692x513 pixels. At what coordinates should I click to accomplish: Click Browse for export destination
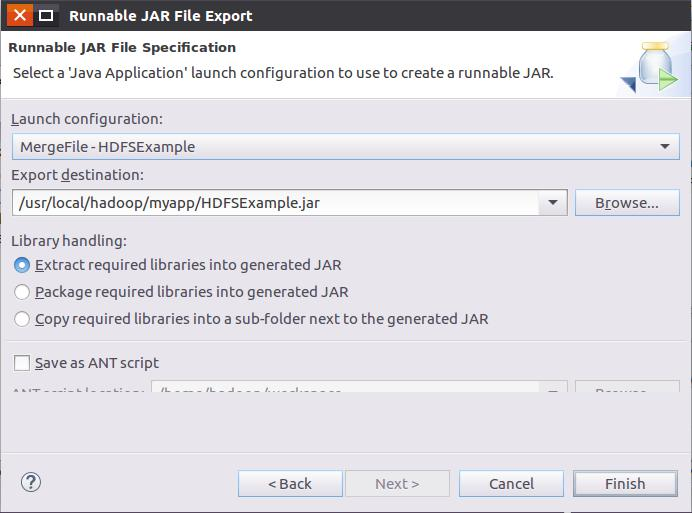tap(627, 203)
